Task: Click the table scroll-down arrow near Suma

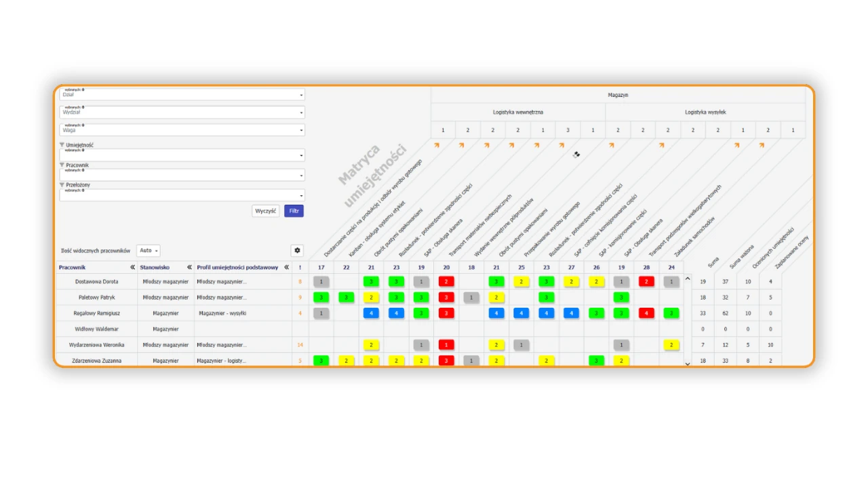Action: coord(688,364)
